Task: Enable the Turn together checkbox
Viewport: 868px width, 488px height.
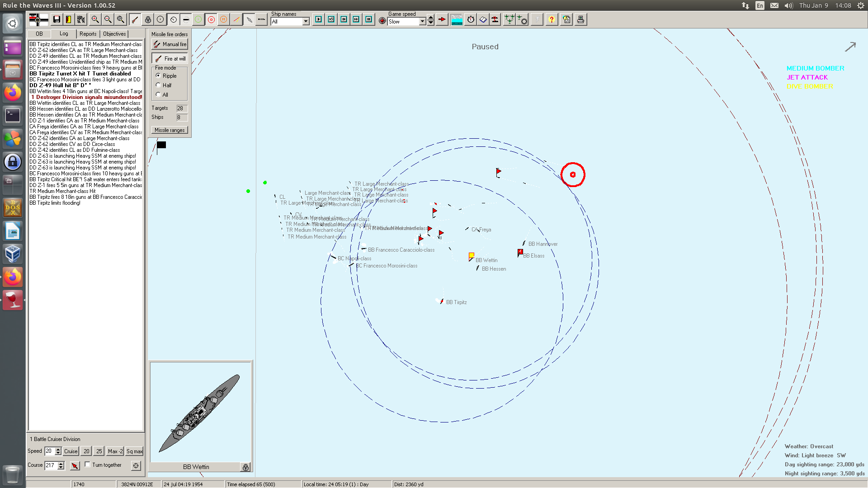Action: (x=88, y=465)
